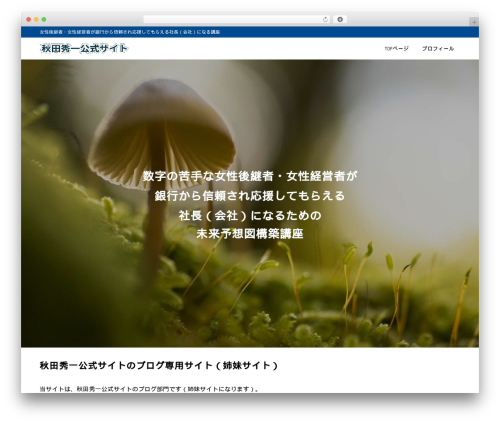
Task: Open the TOPページ menu item
Action: click(x=396, y=49)
